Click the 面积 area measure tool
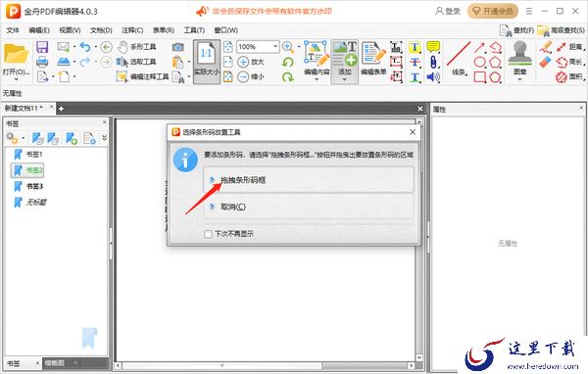Viewport: 588px width, 374px height. (x=569, y=76)
